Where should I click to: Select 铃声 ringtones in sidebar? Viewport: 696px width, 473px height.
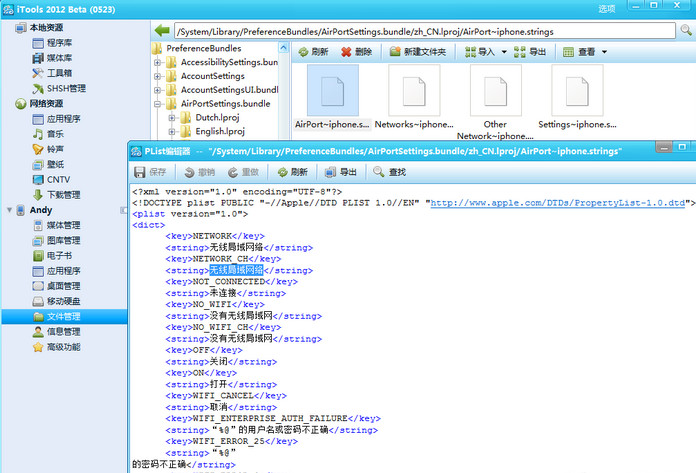54,148
